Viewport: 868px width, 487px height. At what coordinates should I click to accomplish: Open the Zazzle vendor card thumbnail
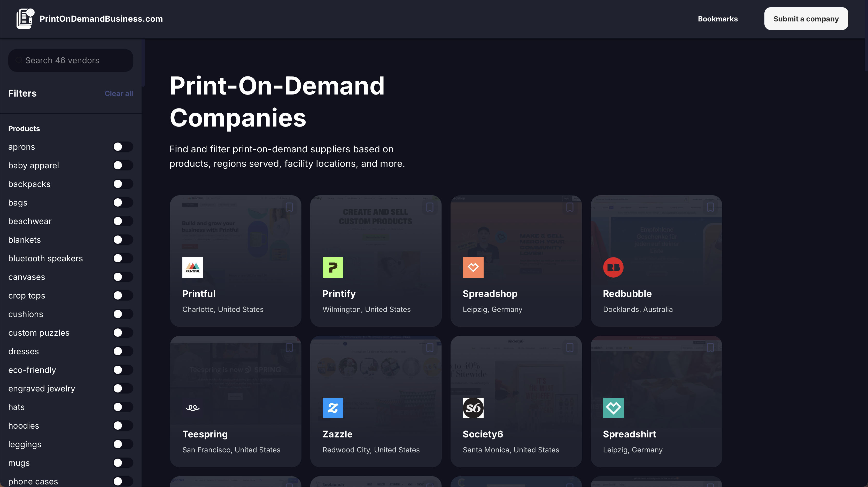tap(375, 371)
